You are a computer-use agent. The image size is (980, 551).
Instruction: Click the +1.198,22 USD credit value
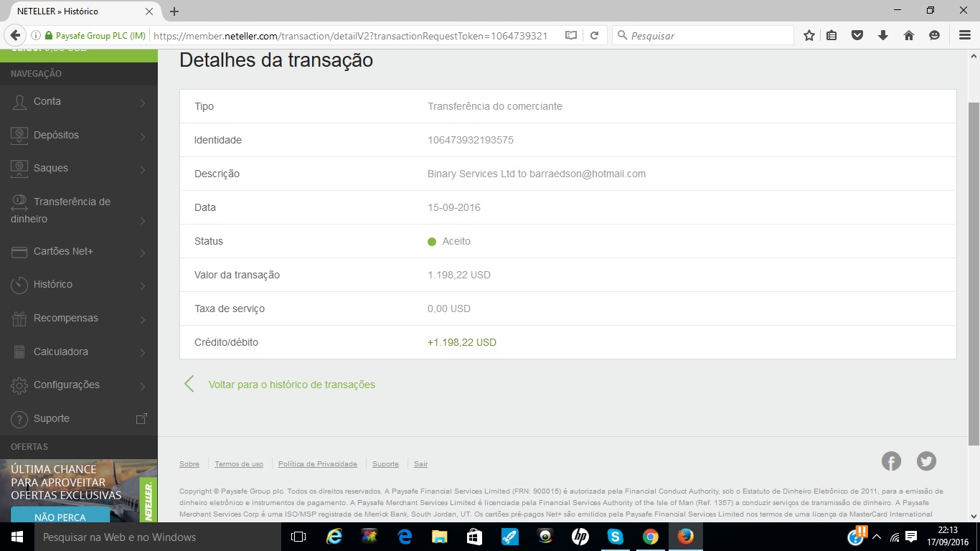(462, 342)
